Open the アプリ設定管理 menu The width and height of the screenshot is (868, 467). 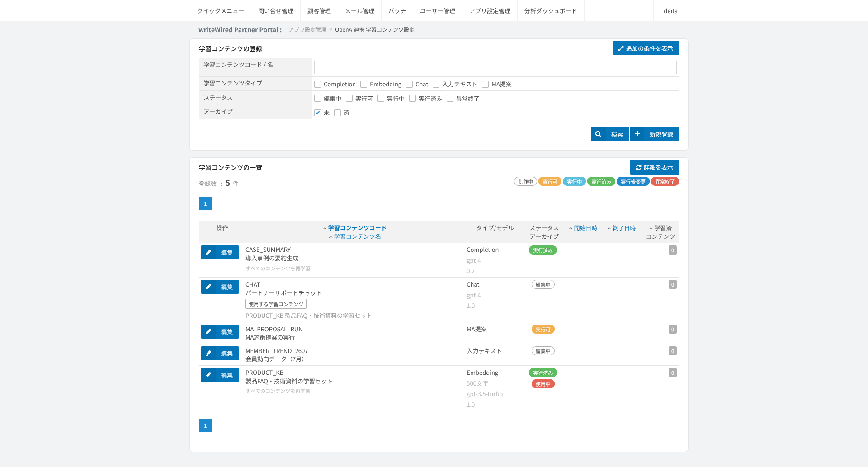490,11
